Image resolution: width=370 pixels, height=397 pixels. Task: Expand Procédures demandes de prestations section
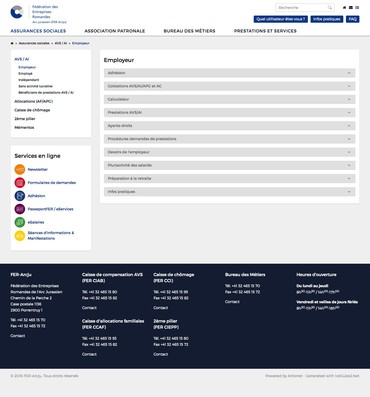(x=229, y=139)
